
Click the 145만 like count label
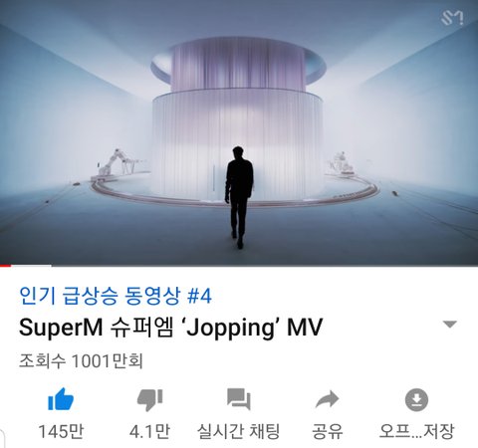click(61, 432)
